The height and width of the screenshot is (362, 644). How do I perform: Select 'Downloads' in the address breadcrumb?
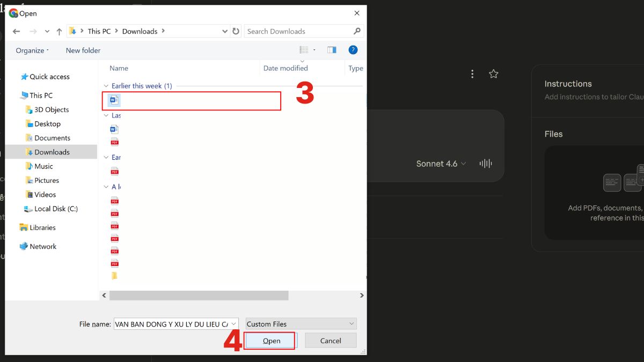(x=140, y=31)
